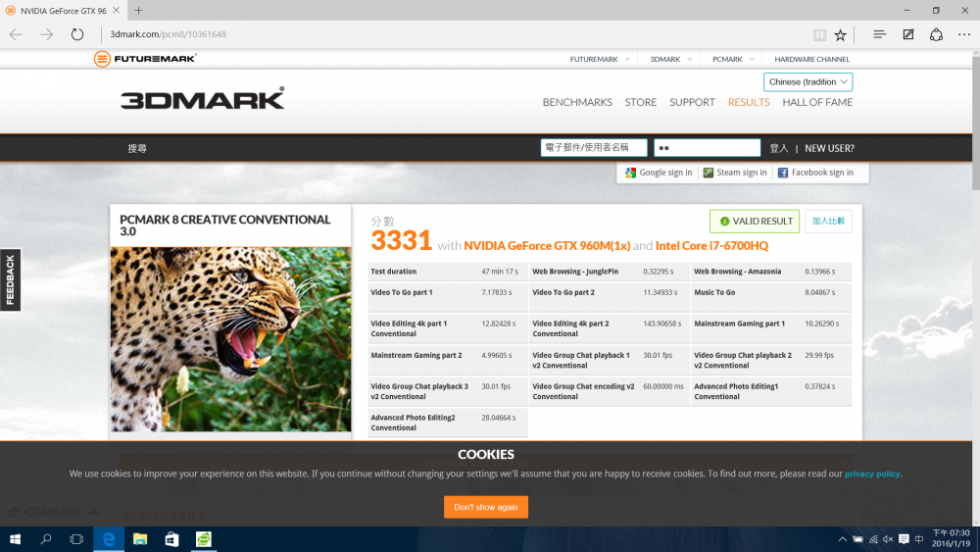Switch to Edge in the taskbar

pos(109,539)
